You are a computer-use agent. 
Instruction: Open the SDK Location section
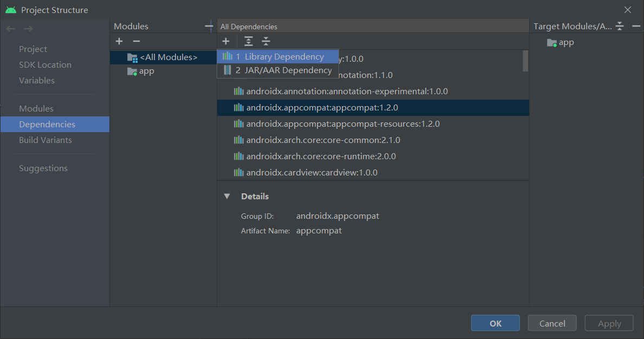pos(45,65)
